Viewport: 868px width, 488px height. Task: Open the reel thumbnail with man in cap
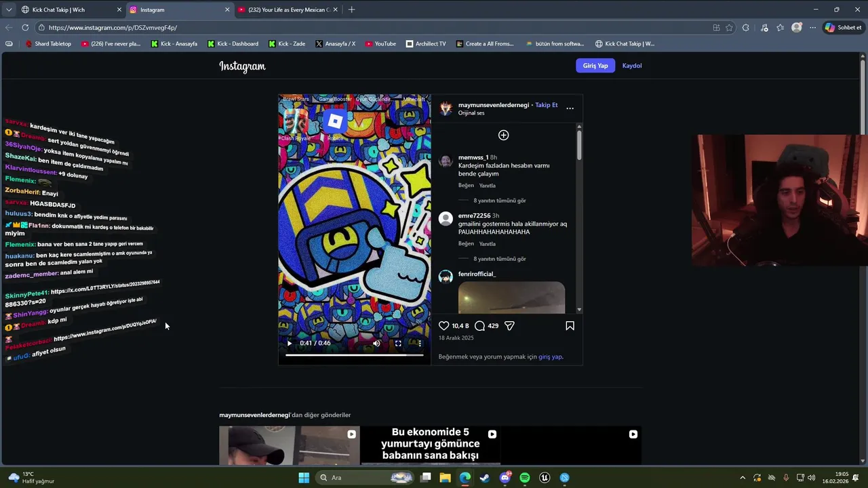[289, 445]
